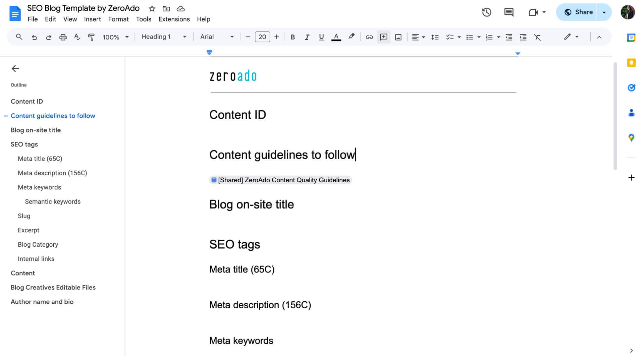The height and width of the screenshot is (362, 644).
Task: Toggle bold formatting
Action: [x=292, y=37]
